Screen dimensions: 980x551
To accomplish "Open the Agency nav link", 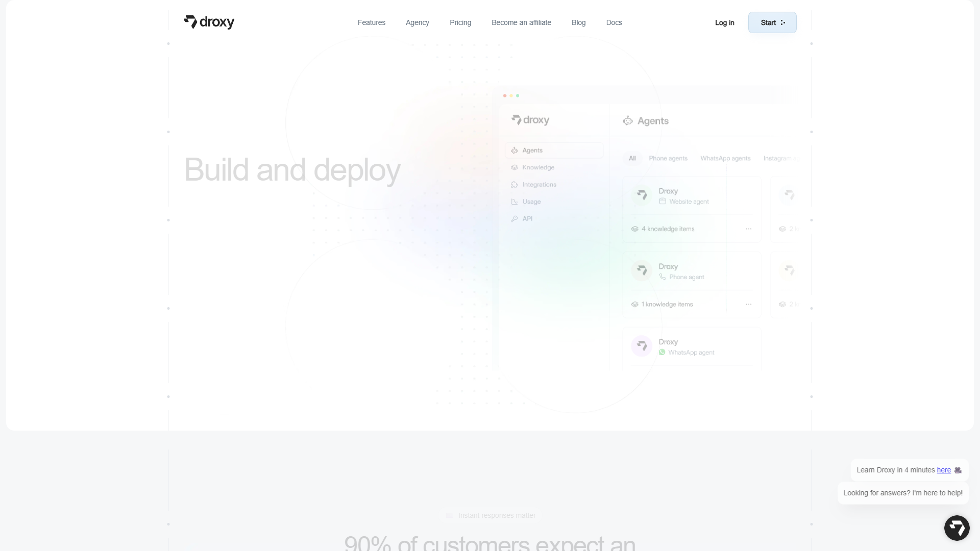I will click(x=418, y=22).
